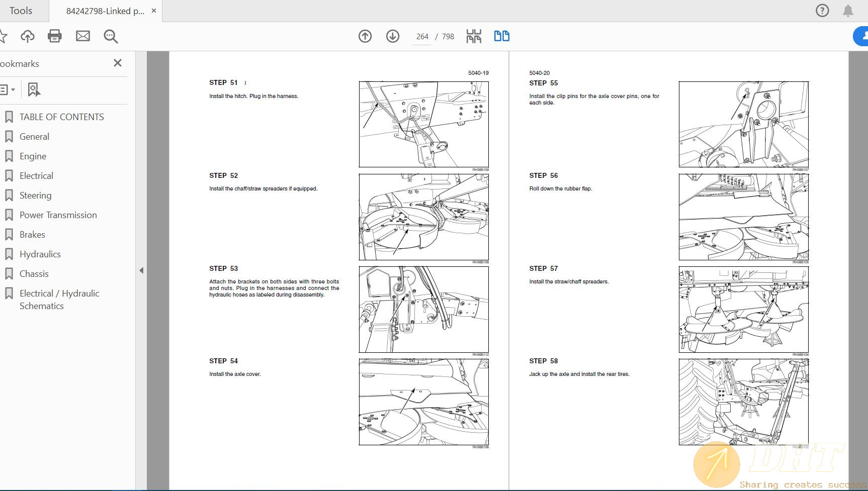Open the Power Transmission bookmark
The width and height of the screenshot is (868, 491).
(x=58, y=215)
